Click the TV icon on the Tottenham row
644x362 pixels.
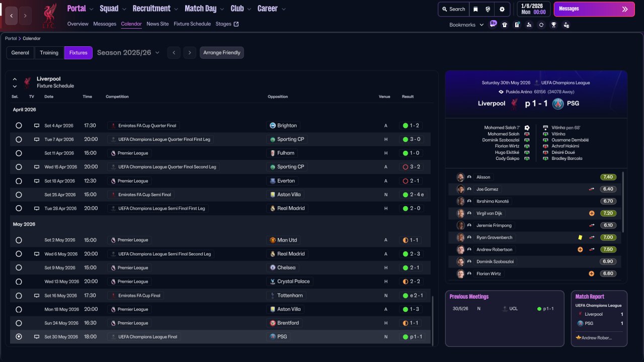[36, 296]
